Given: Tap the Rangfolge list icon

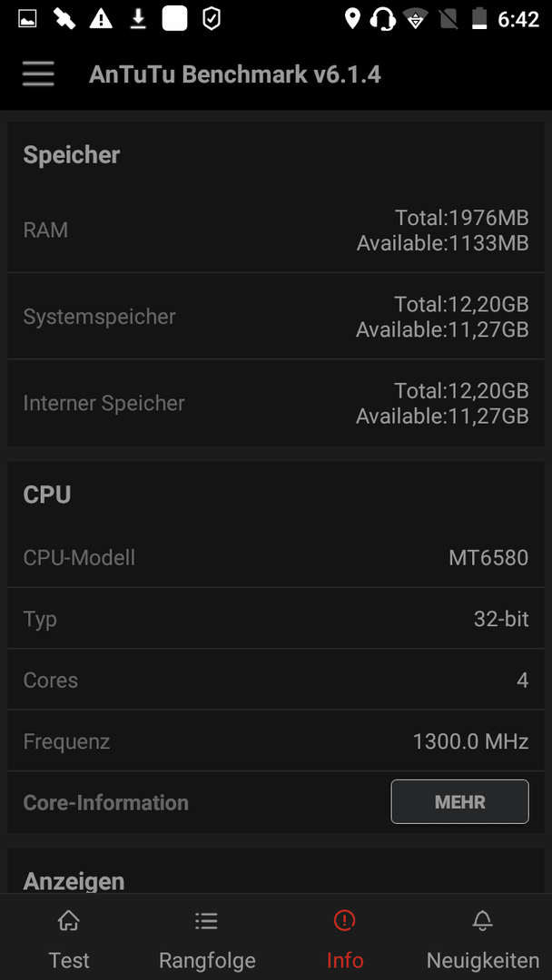Looking at the screenshot, I should point(206,920).
